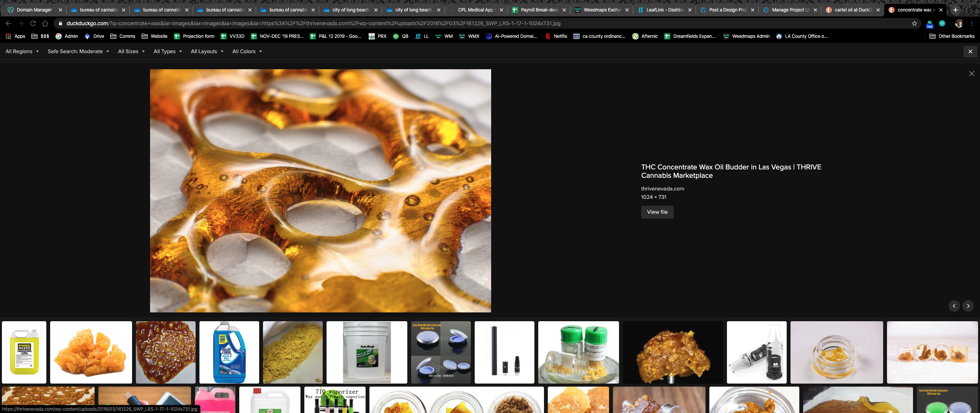Open the Netflix bookmark
This screenshot has width=980, height=413.
556,36
